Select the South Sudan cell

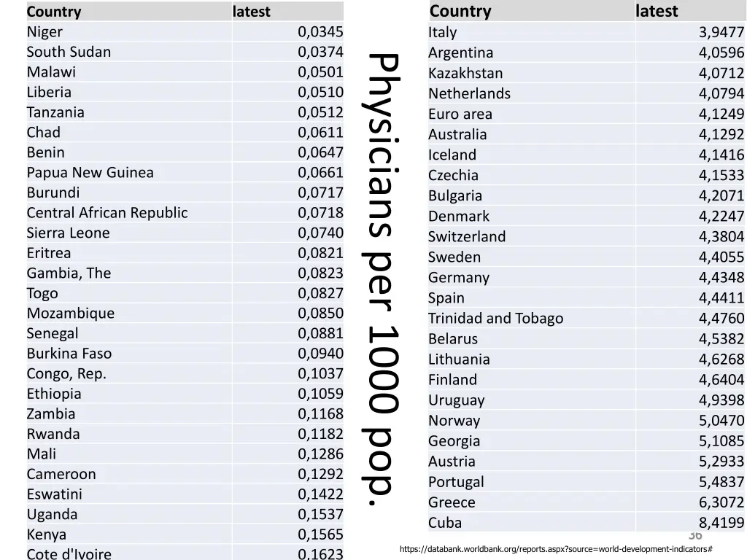129,52
